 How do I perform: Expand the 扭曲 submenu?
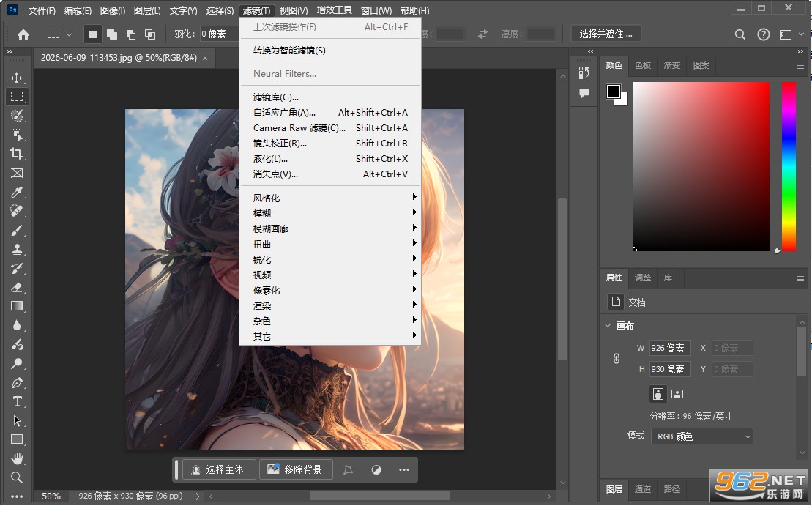tap(330, 244)
